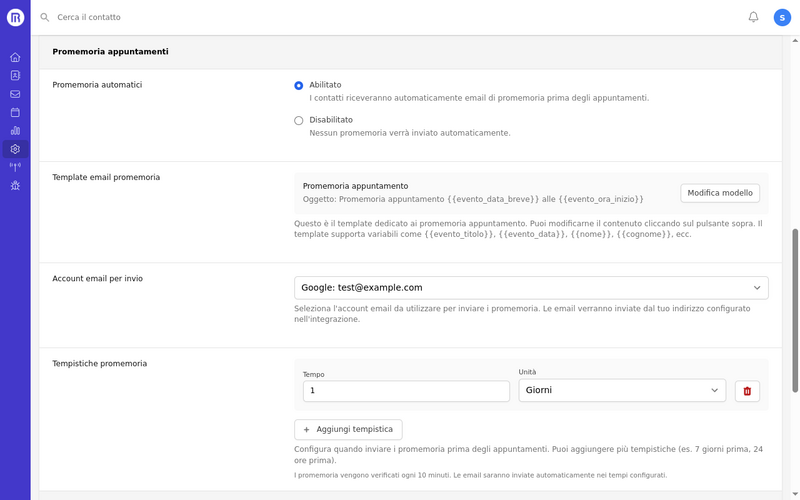Open the Account email per invio dropdown

tap(531, 288)
